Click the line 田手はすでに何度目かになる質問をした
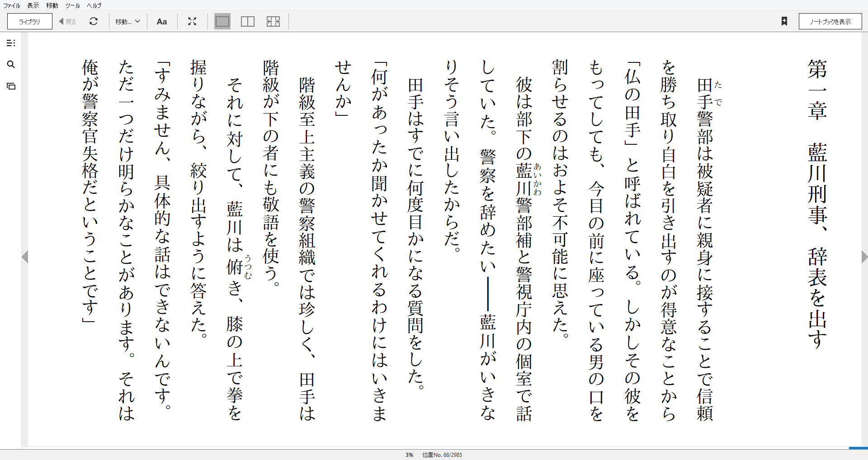868x460 pixels. click(x=416, y=233)
